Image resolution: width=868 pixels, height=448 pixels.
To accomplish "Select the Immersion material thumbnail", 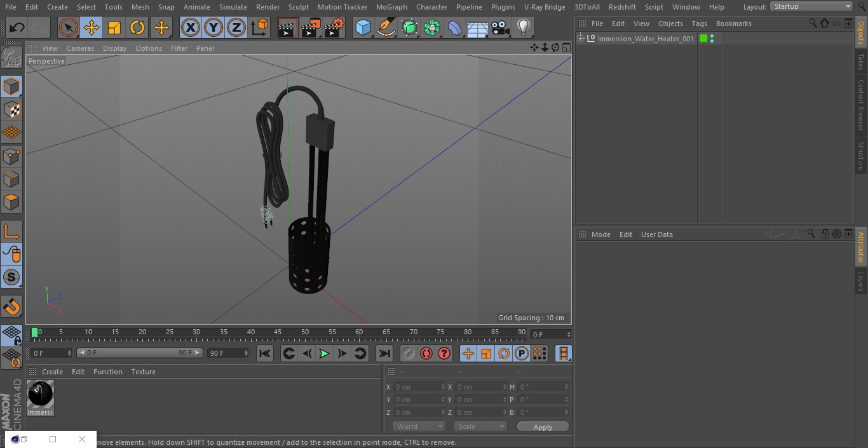I will point(41,394).
